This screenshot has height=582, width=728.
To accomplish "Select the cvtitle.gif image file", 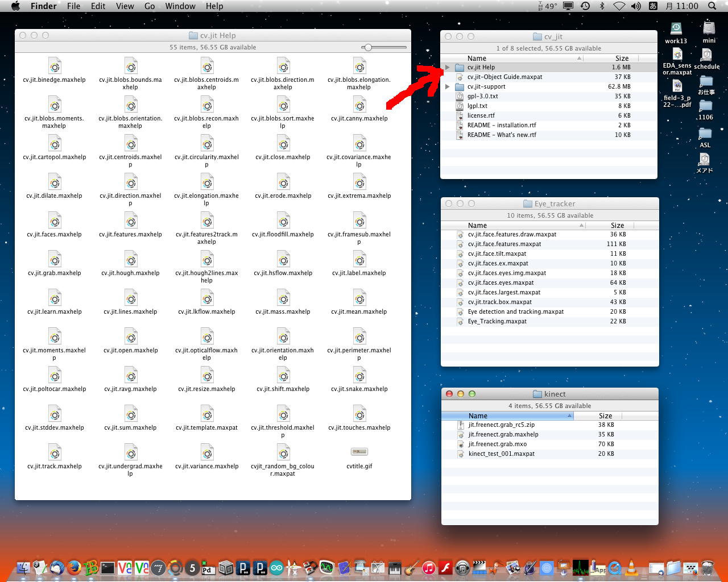I will pos(359,452).
